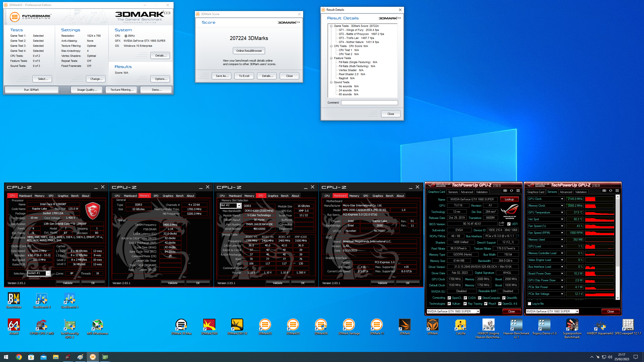Open the Geekbench 4 desktop icon

point(42,300)
